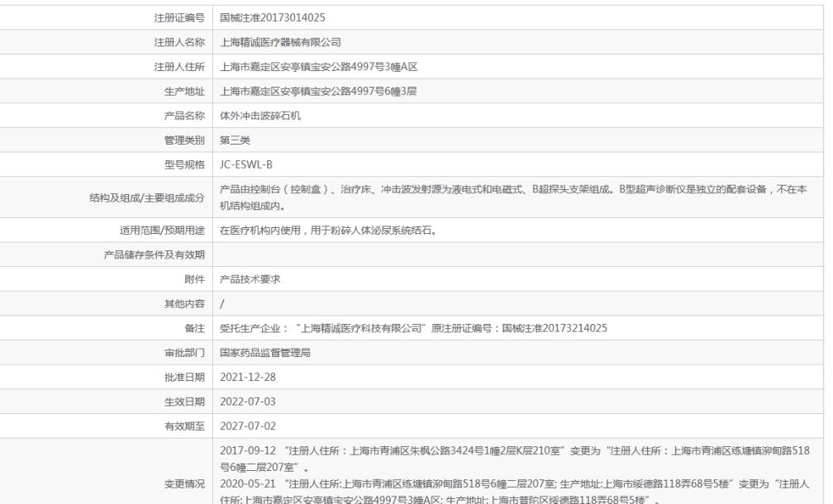Click the 注册人名称 label
Viewport: 833px width, 504px height.
179,42
